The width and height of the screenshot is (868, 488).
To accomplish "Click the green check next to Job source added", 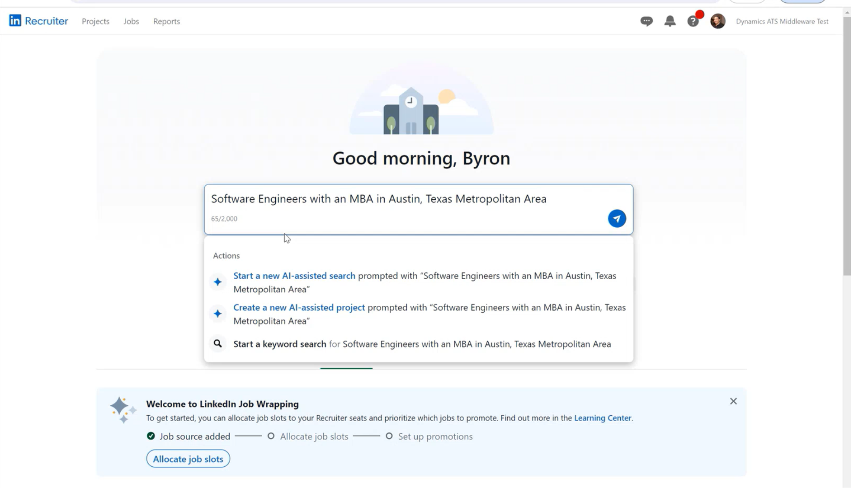I will [x=151, y=436].
